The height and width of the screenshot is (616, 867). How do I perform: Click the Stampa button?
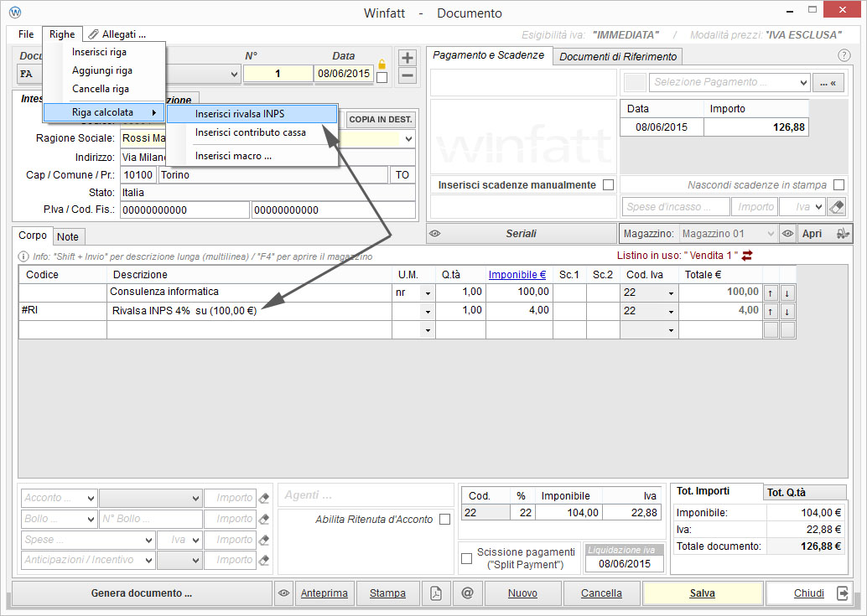[x=387, y=593]
